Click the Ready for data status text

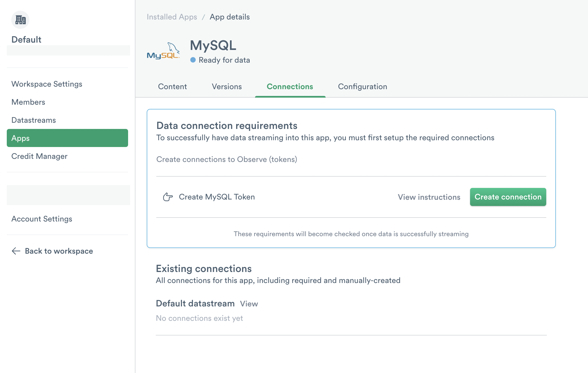[x=224, y=60]
